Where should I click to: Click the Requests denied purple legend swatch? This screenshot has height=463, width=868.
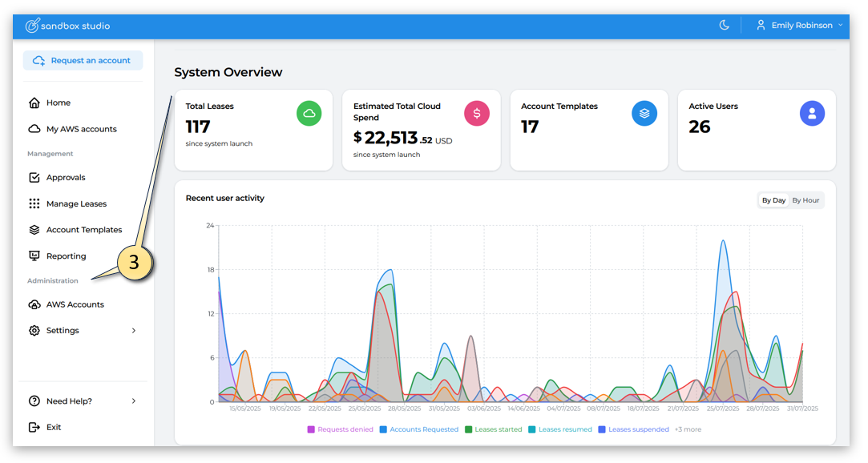(311, 430)
